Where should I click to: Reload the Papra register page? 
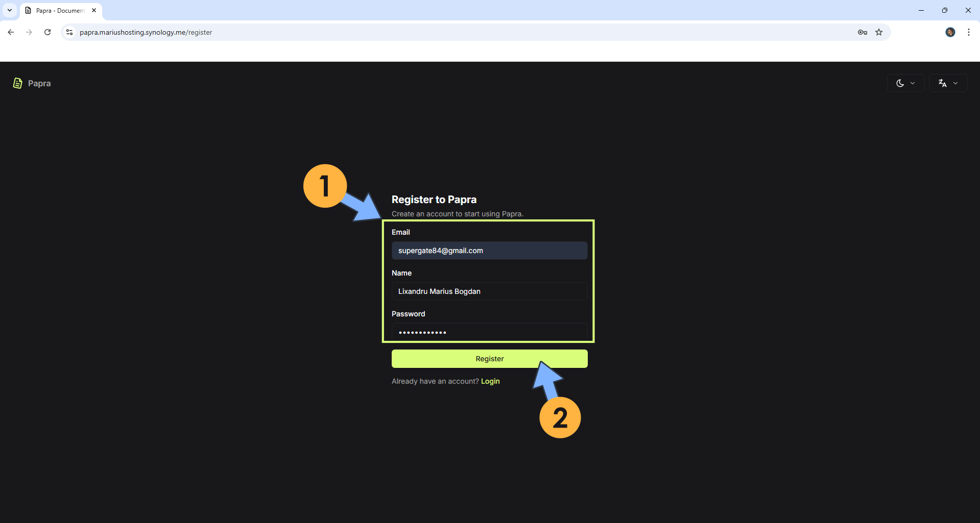click(x=47, y=32)
